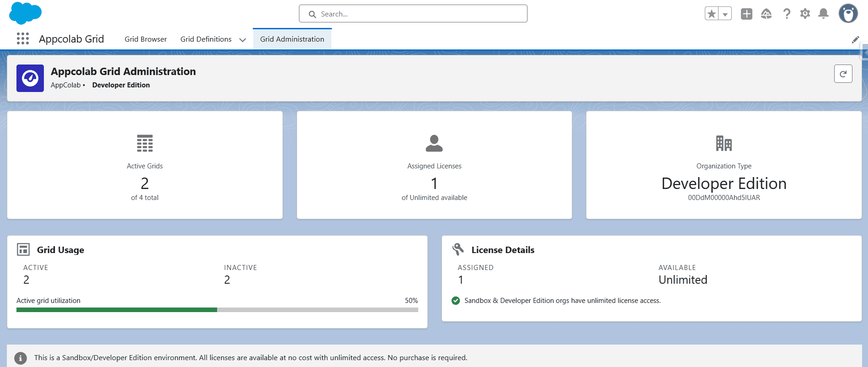Switch to the Grid Browser tab
The width and height of the screenshot is (868, 367).
click(x=145, y=39)
